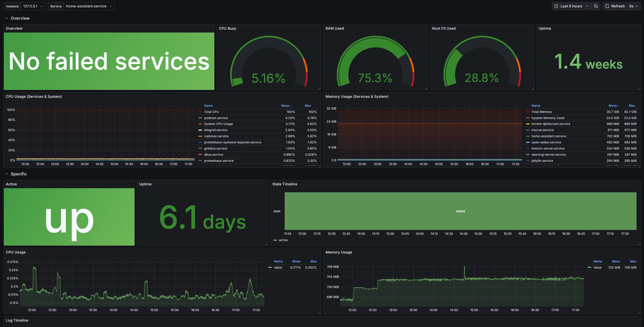Image resolution: width=644 pixels, height=327 pixels.
Task: Sort the Memory Usage table by Max column
Action: point(632,106)
